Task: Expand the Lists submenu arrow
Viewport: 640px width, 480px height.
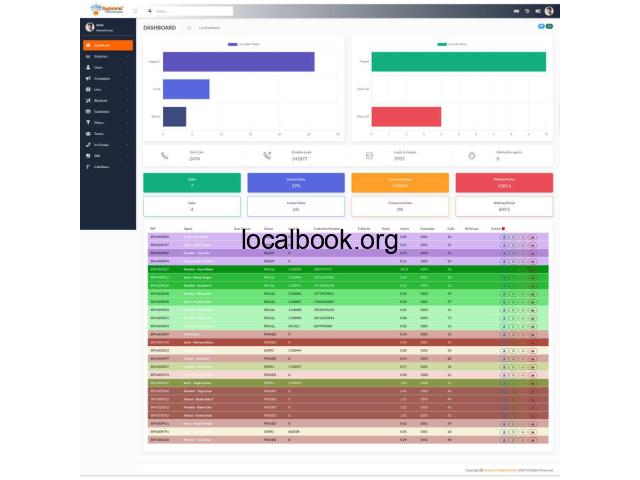Action: pos(127,89)
